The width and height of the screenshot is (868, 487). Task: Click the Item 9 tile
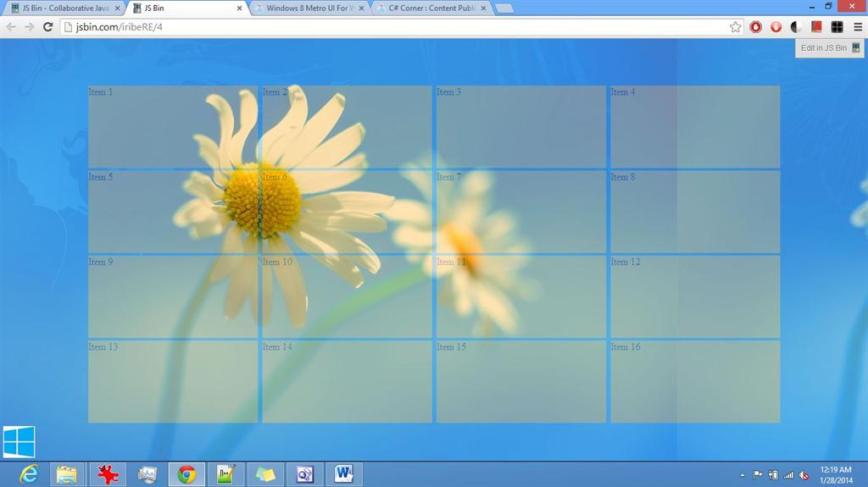pos(173,296)
